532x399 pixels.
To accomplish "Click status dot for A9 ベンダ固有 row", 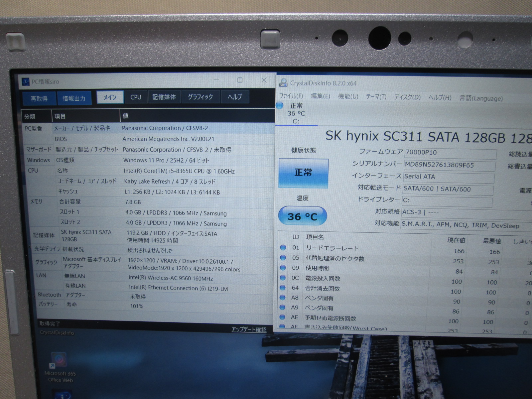I will (283, 307).
